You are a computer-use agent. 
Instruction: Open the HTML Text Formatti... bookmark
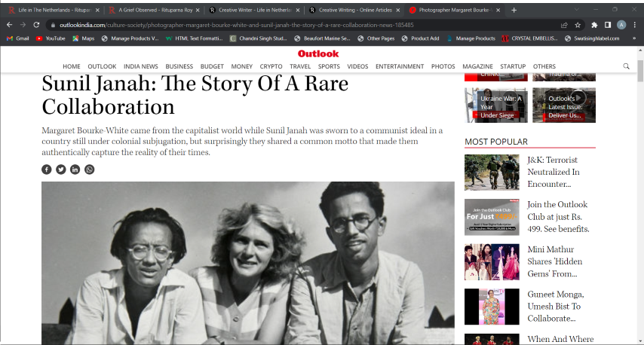click(195, 38)
